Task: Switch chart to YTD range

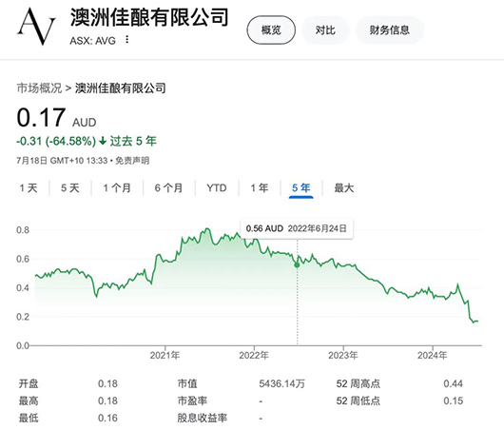Action: click(x=217, y=187)
